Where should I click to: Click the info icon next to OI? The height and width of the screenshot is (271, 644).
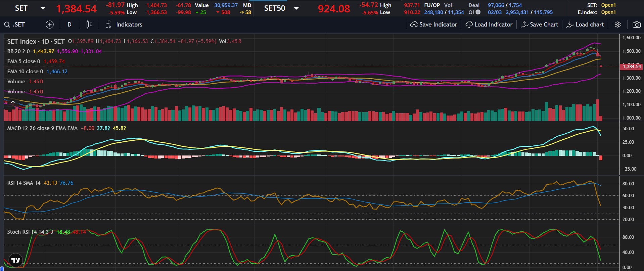point(478,12)
